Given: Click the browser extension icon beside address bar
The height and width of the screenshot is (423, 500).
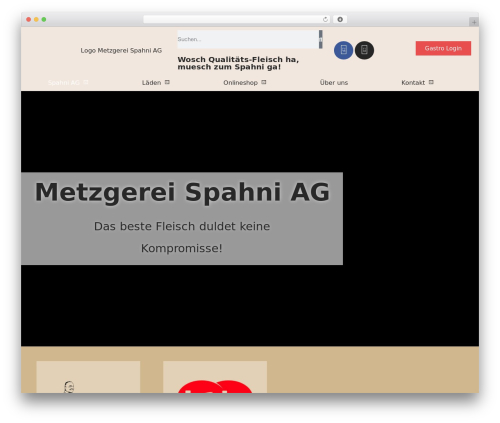Looking at the screenshot, I should 340,19.
